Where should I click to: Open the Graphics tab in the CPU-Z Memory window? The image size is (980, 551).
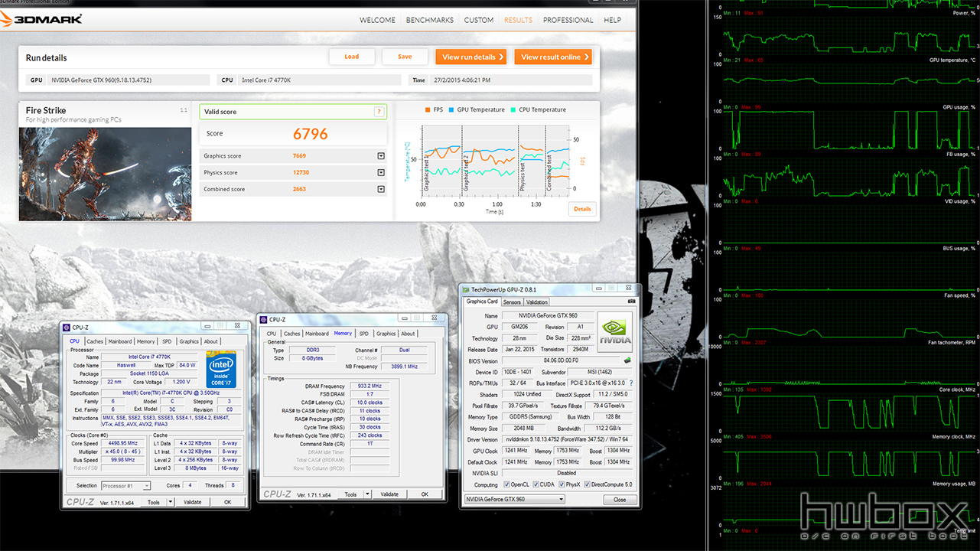[x=386, y=334]
